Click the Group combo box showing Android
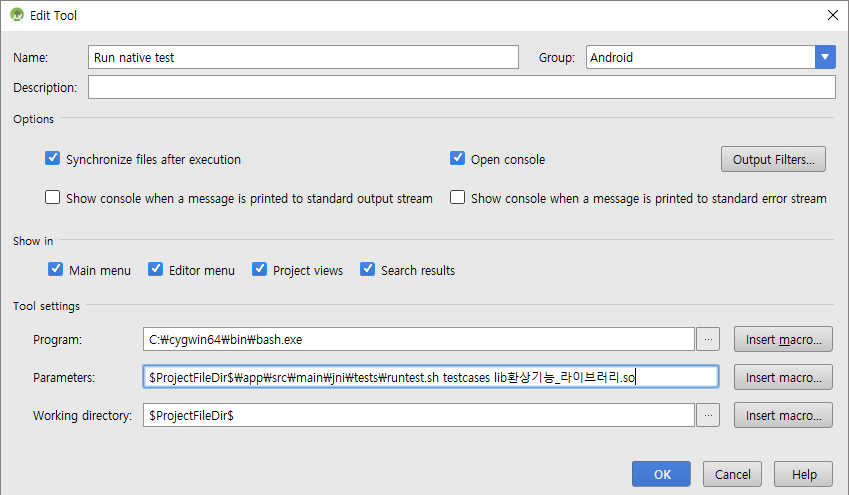This screenshot has height=495, width=849. [x=700, y=57]
